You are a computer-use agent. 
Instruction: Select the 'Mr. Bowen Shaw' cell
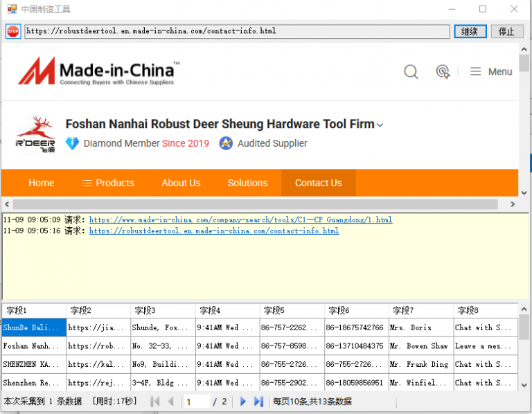click(x=421, y=346)
